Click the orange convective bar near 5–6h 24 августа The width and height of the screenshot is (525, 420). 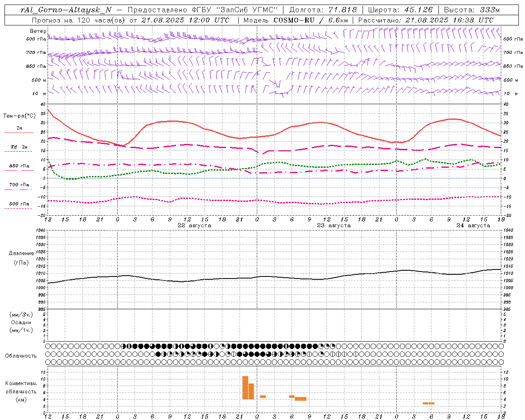(x=429, y=403)
